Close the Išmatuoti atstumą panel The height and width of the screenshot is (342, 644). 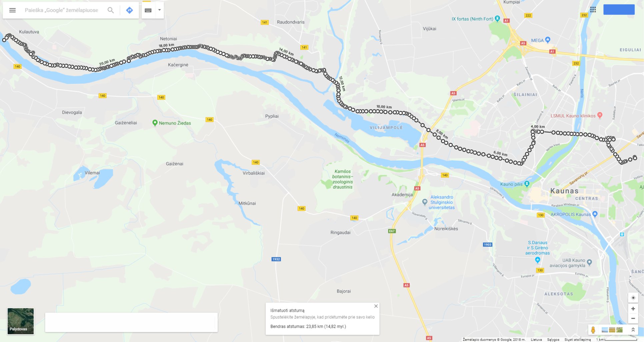pos(376,306)
